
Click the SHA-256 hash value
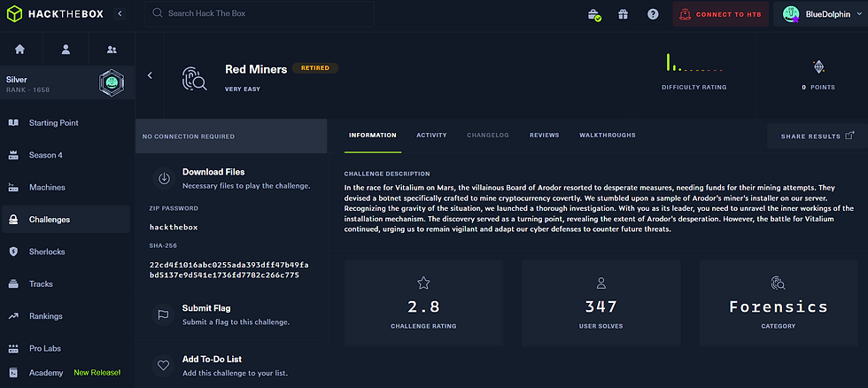[x=229, y=269]
